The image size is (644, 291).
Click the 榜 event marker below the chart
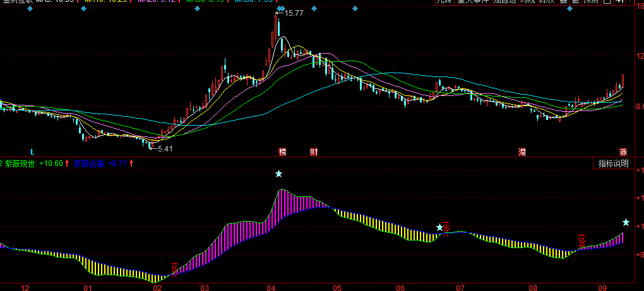click(x=283, y=152)
